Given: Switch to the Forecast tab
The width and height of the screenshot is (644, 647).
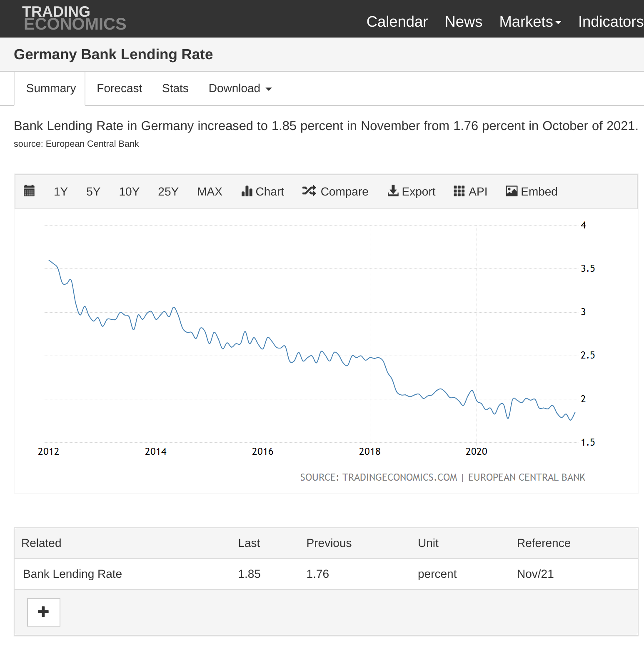Looking at the screenshot, I should [119, 88].
